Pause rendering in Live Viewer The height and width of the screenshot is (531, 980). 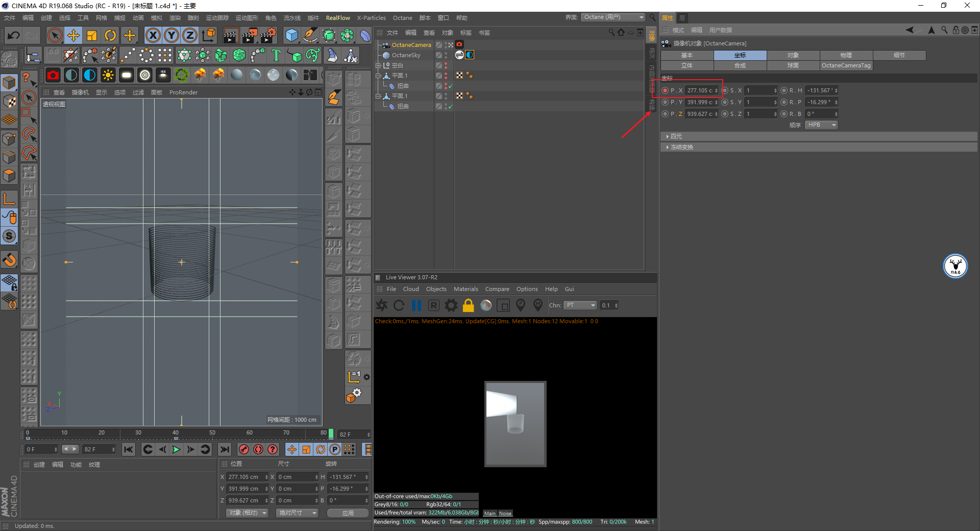[416, 305]
